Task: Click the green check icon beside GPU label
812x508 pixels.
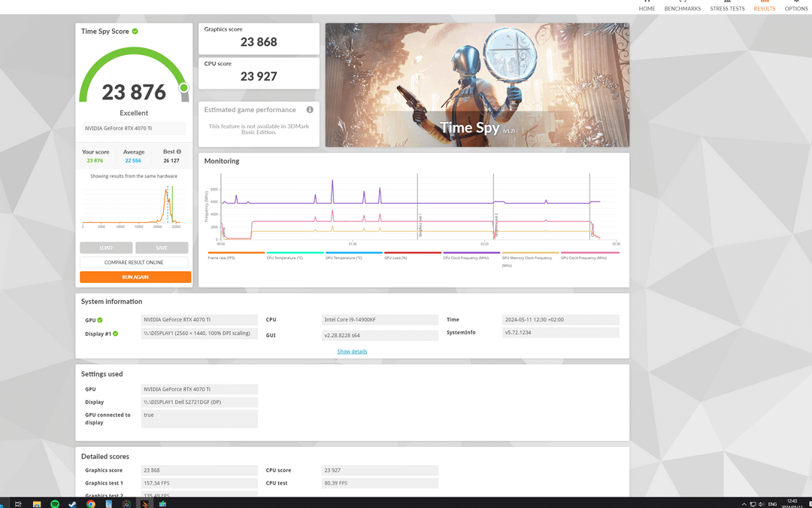Action: [100, 320]
